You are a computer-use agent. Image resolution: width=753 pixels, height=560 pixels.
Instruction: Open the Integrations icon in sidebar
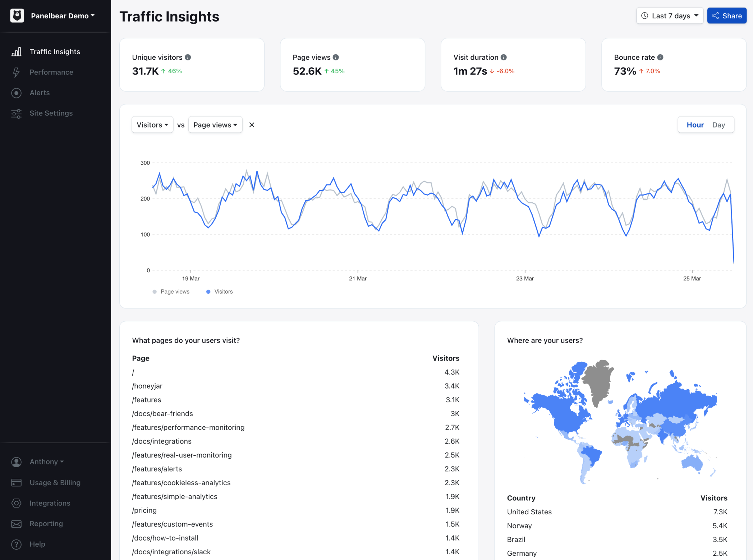(16, 503)
